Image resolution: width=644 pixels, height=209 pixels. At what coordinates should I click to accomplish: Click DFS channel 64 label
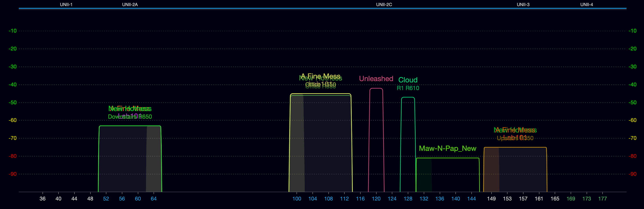153,199
